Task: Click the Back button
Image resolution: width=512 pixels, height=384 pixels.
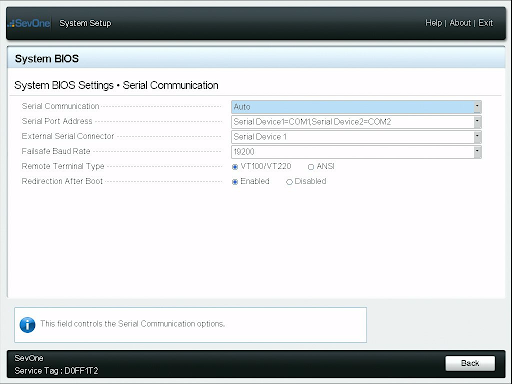Action: [x=470, y=363]
